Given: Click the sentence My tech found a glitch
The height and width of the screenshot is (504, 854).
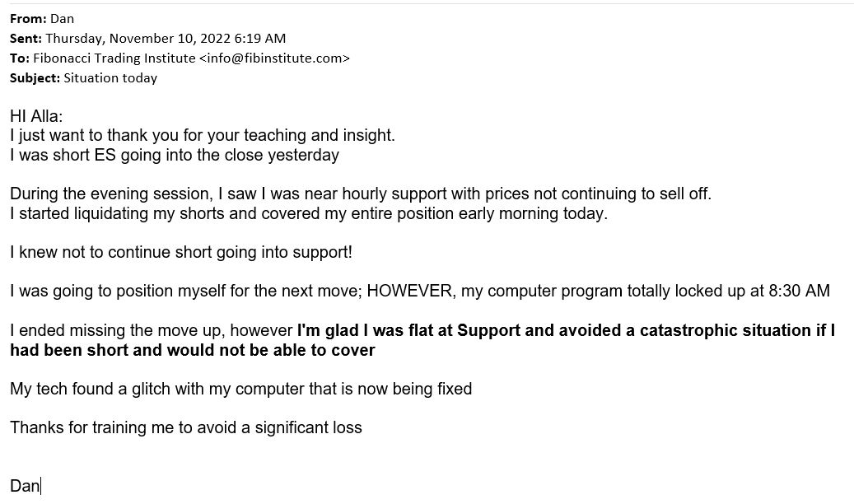Looking at the screenshot, I should [240, 389].
